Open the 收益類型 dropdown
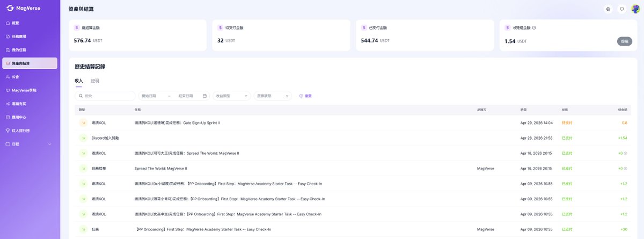The height and width of the screenshot is (239, 644). click(232, 96)
